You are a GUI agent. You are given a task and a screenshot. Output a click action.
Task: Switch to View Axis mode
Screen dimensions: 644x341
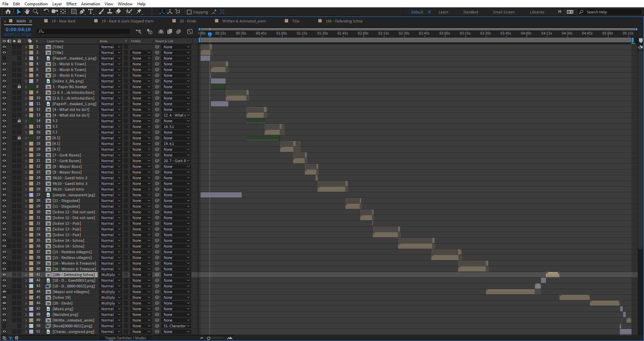178,12
